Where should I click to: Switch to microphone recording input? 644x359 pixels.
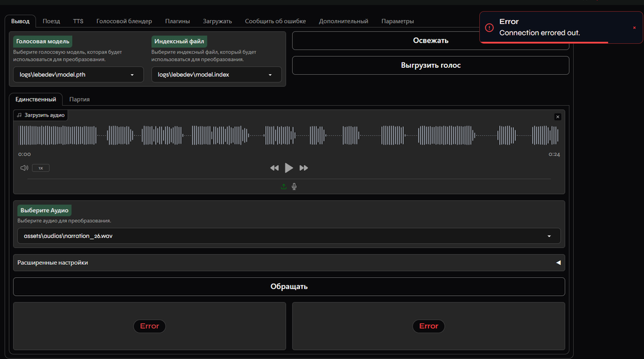click(294, 186)
